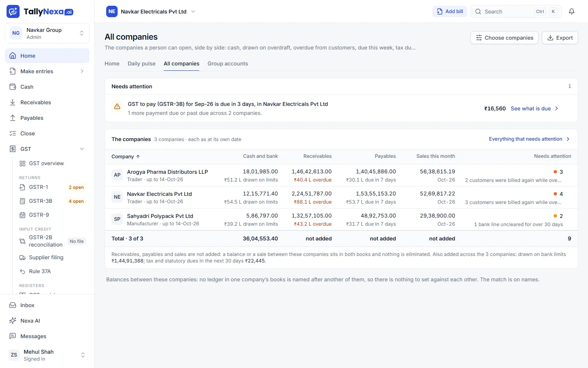Click Arogya Pharma's 56,38,615.19 sales figure
The width and height of the screenshot is (588, 368).
437,172
